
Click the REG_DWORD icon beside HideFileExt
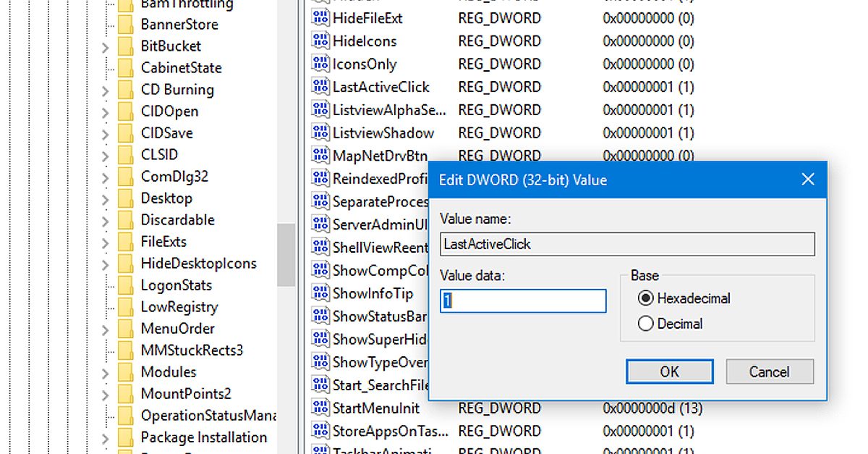320,18
